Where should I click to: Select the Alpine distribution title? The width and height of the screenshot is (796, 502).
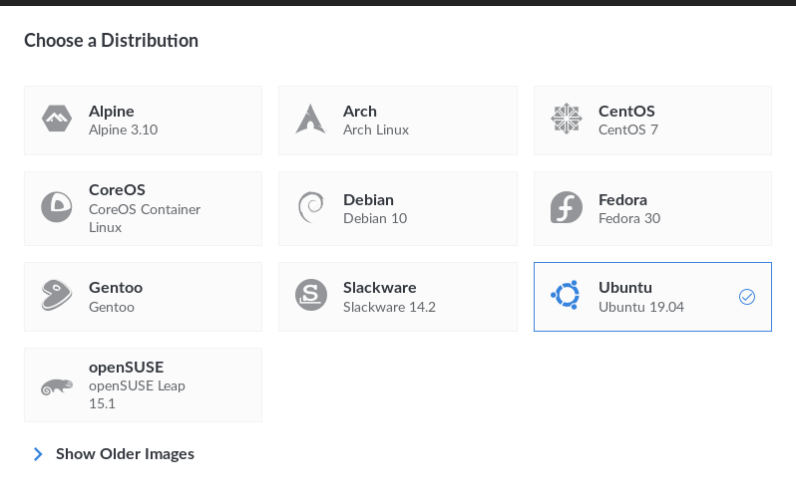112,111
